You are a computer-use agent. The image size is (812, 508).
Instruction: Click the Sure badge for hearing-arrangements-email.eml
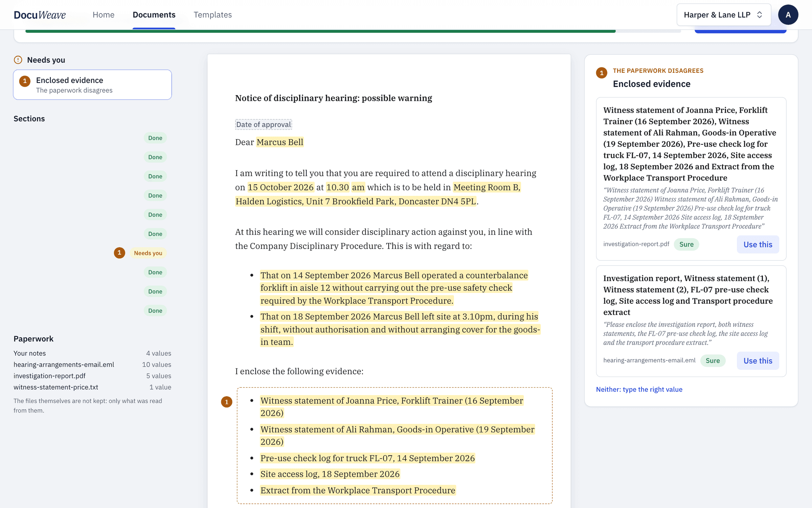click(713, 361)
